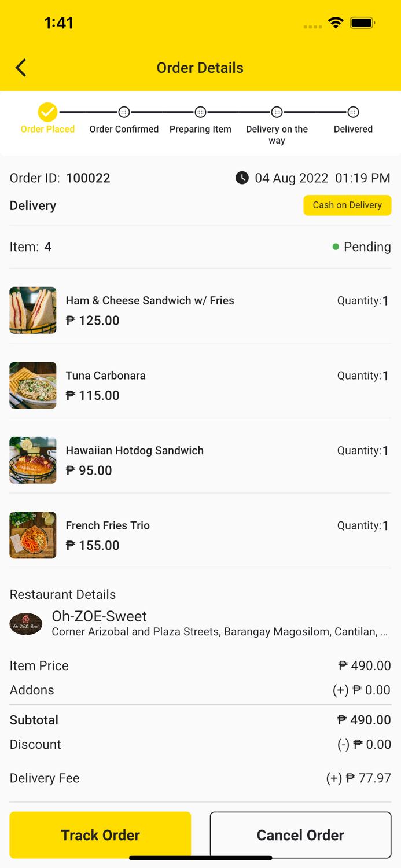Click the clock icon beside the order date
This screenshot has height=868, width=401.
[242, 178]
